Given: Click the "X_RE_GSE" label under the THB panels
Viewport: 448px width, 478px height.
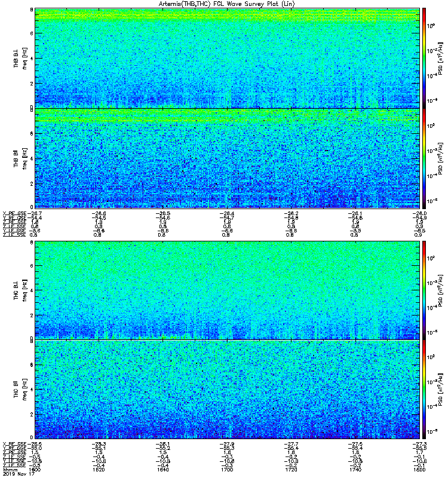Looking at the screenshot, I should point(14,213).
